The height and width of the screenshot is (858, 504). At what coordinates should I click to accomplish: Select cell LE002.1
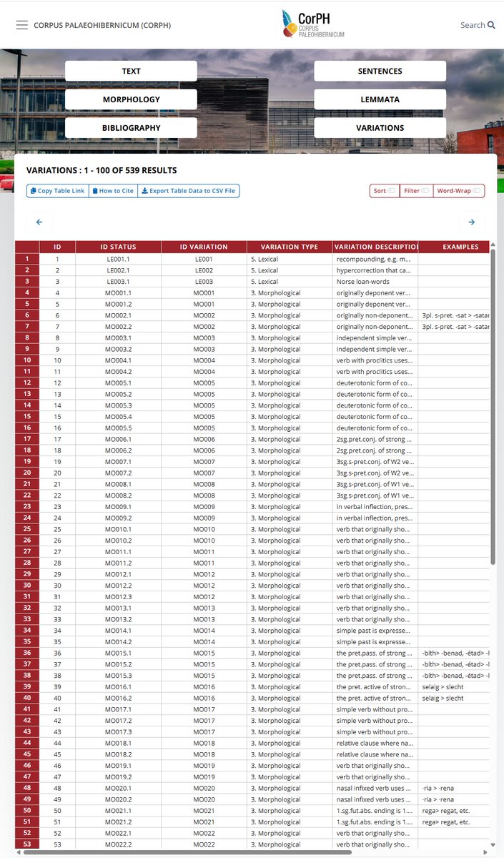(118, 270)
